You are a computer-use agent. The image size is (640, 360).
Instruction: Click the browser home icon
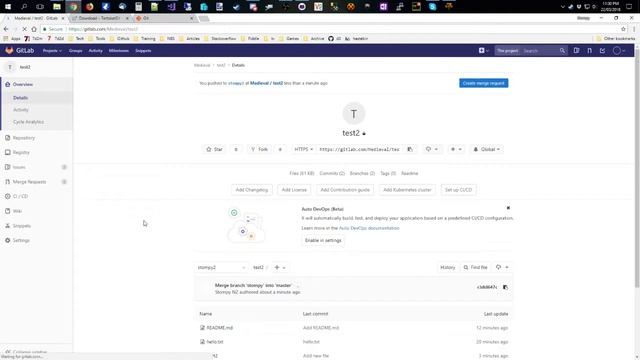(34, 29)
